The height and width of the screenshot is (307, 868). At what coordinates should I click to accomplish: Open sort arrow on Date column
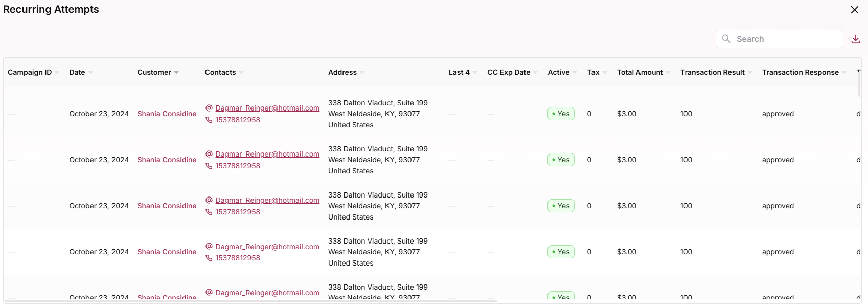point(90,73)
